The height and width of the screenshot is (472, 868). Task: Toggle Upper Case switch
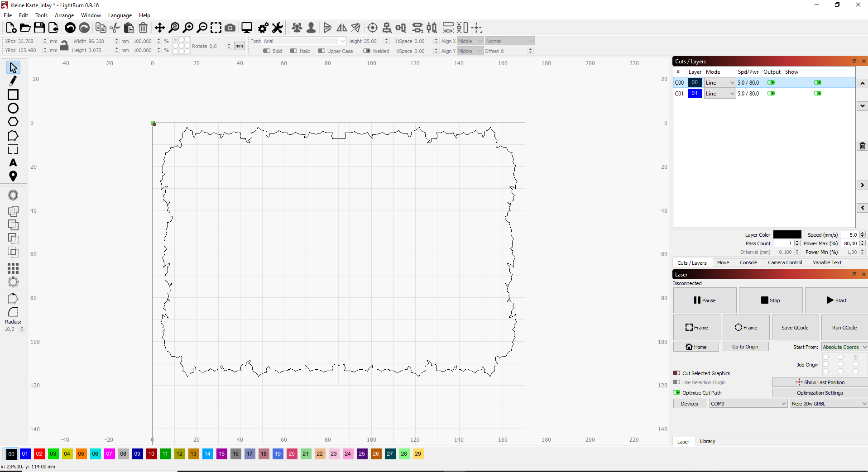pyautogui.click(x=321, y=51)
